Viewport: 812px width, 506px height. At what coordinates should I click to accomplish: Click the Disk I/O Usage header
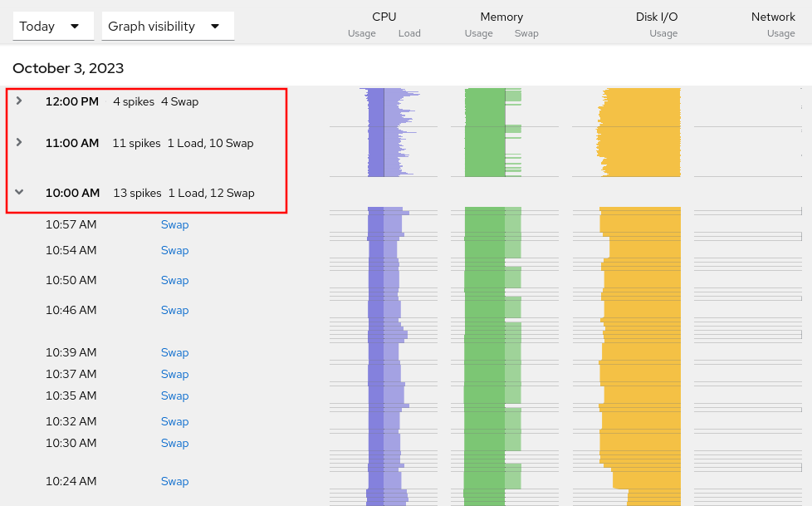(x=663, y=33)
